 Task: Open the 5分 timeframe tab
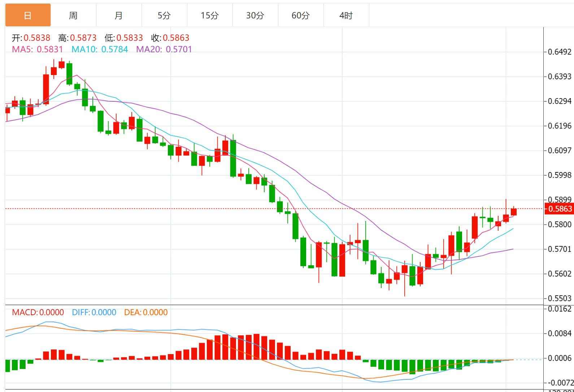tap(164, 16)
